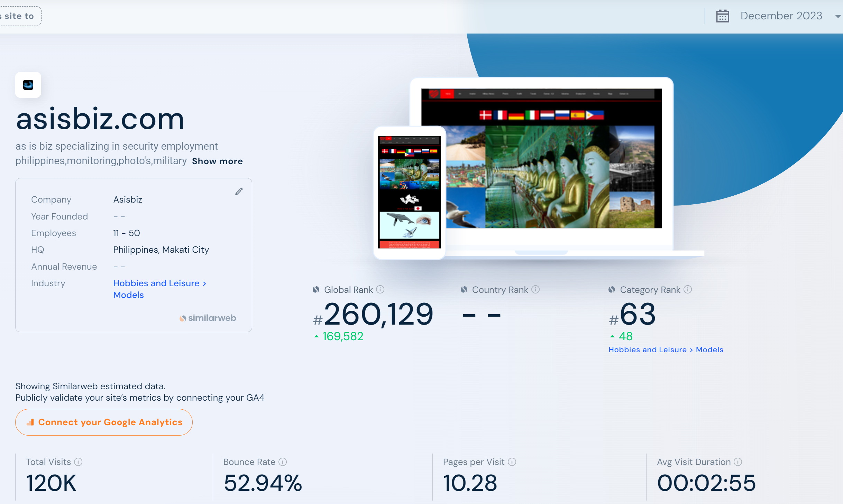Open Hobbies and Leisure link under Category Rank
This screenshot has height=504, width=843.
tap(647, 349)
